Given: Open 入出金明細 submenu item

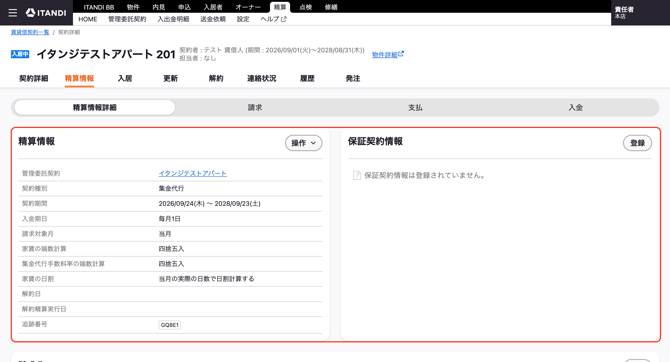Looking at the screenshot, I should click(x=173, y=19).
